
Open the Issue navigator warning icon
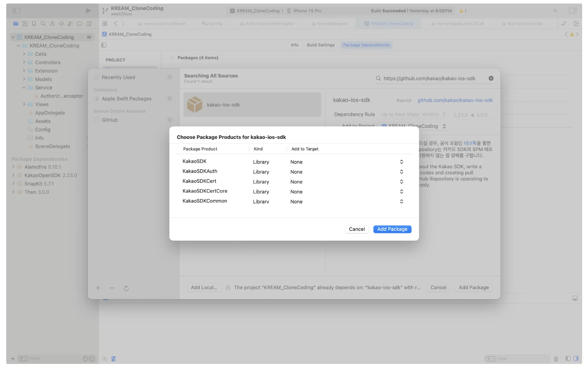[x=52, y=24]
